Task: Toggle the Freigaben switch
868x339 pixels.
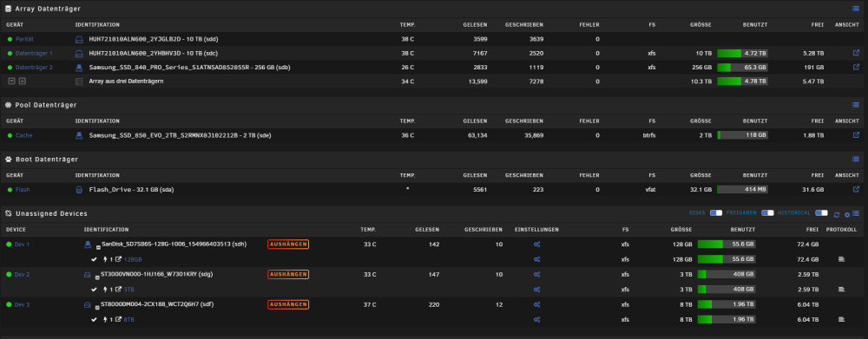Action: coord(767,213)
